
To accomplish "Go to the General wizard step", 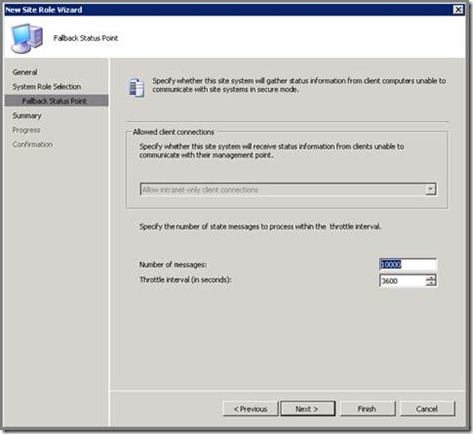I will pos(25,72).
